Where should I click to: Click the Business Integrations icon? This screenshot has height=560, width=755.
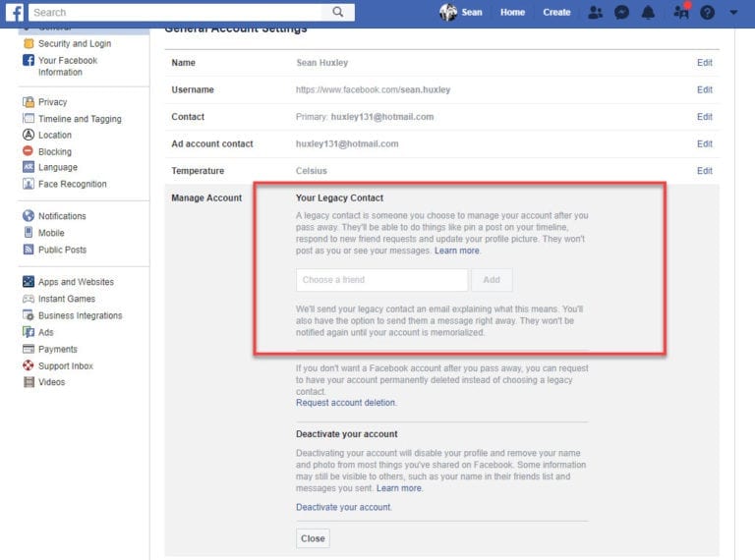point(29,315)
